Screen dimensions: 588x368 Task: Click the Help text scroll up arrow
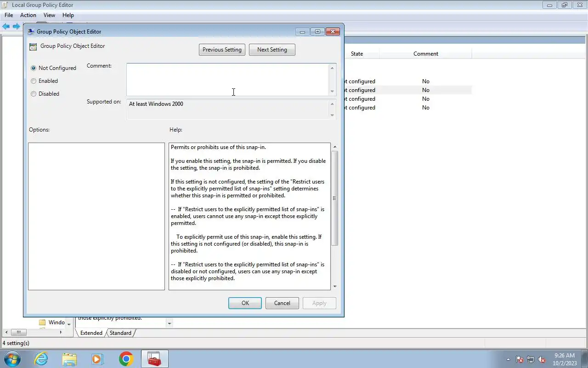coord(334,147)
